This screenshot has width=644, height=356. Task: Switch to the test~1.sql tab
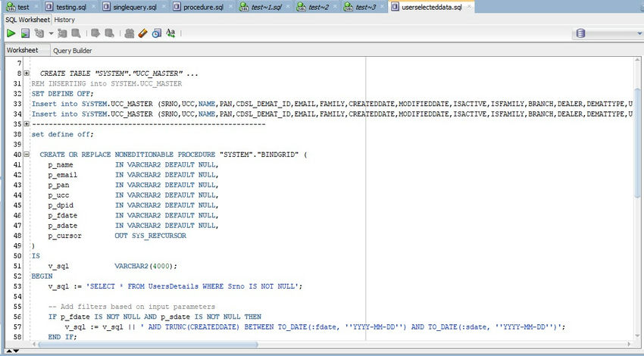(x=261, y=7)
